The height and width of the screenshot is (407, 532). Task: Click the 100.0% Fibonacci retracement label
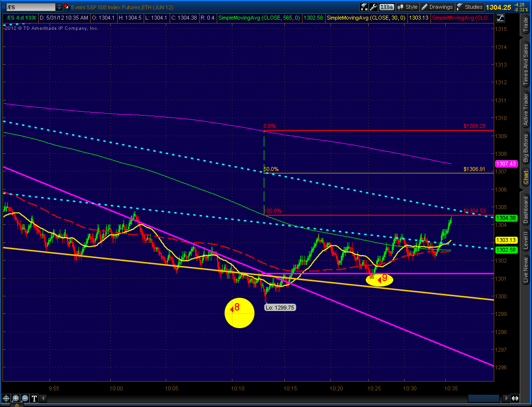point(273,211)
